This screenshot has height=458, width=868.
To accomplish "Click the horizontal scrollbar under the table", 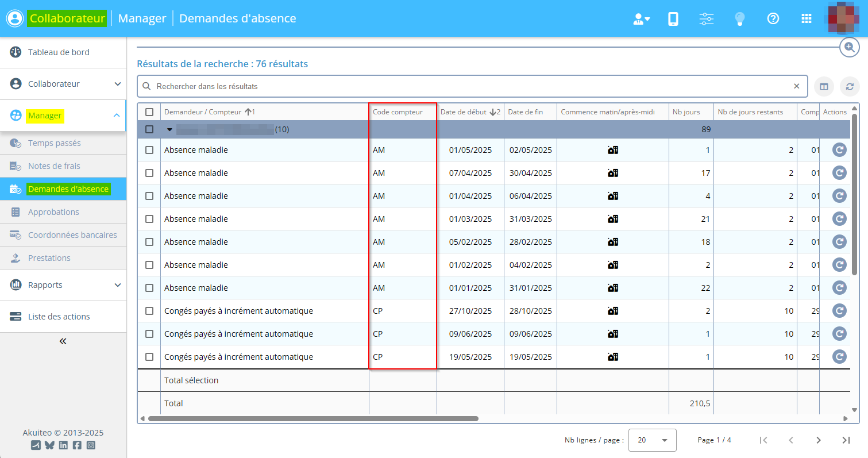I will [x=313, y=419].
